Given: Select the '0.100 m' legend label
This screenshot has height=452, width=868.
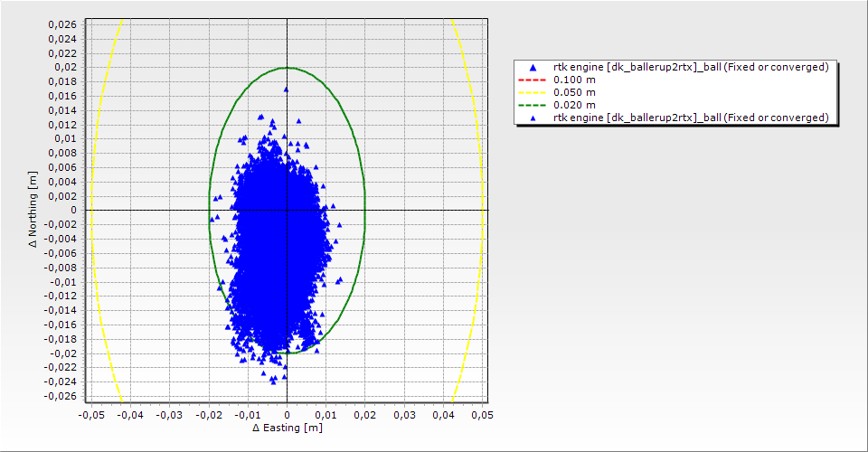Looking at the screenshot, I should coord(575,80).
